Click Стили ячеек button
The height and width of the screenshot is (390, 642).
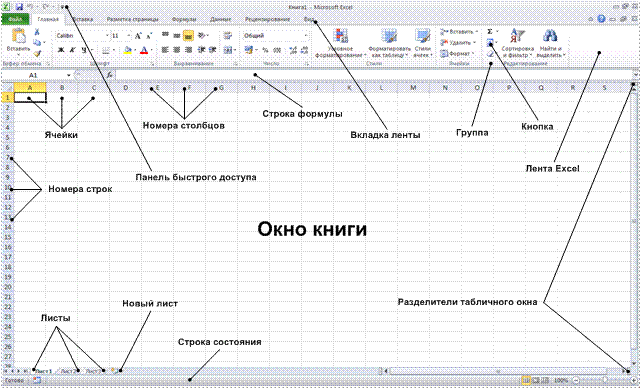(423, 44)
